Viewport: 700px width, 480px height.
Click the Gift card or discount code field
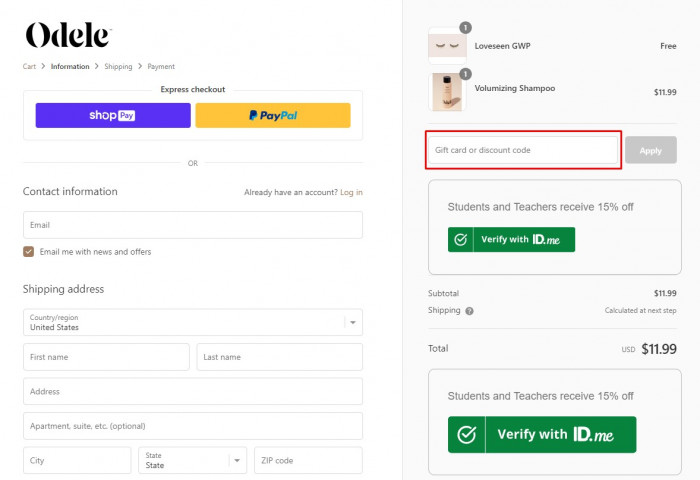[x=523, y=150]
